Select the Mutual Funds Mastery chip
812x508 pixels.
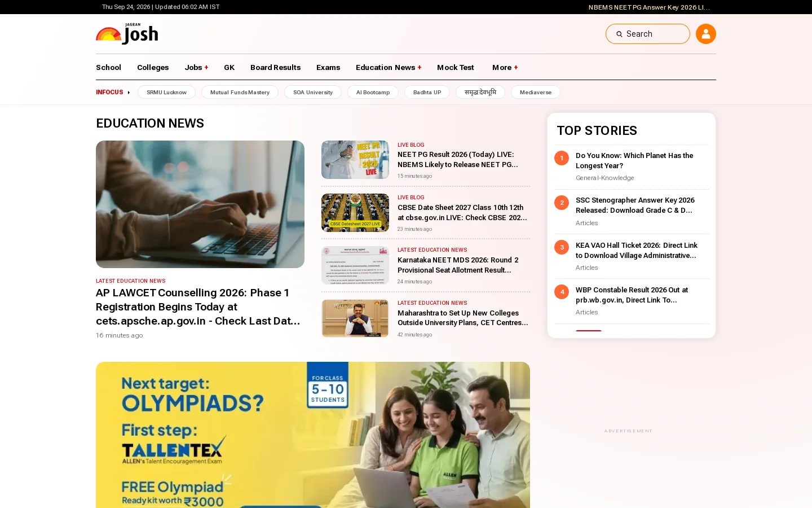click(240, 92)
